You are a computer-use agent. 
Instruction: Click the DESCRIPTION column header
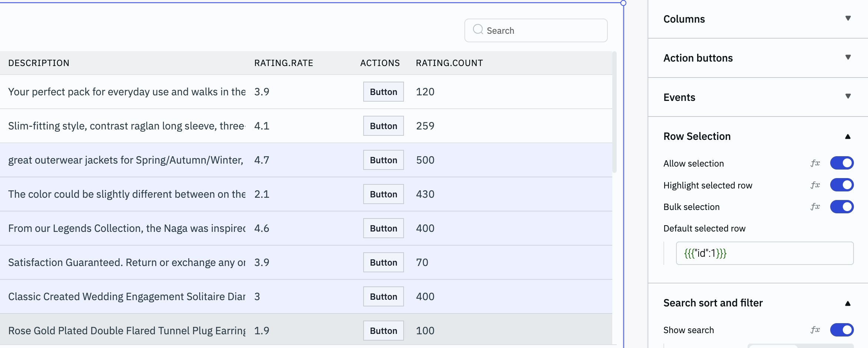pyautogui.click(x=39, y=63)
